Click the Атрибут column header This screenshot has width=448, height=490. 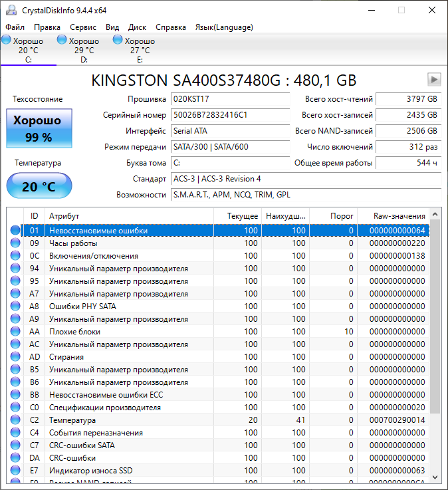(x=129, y=216)
